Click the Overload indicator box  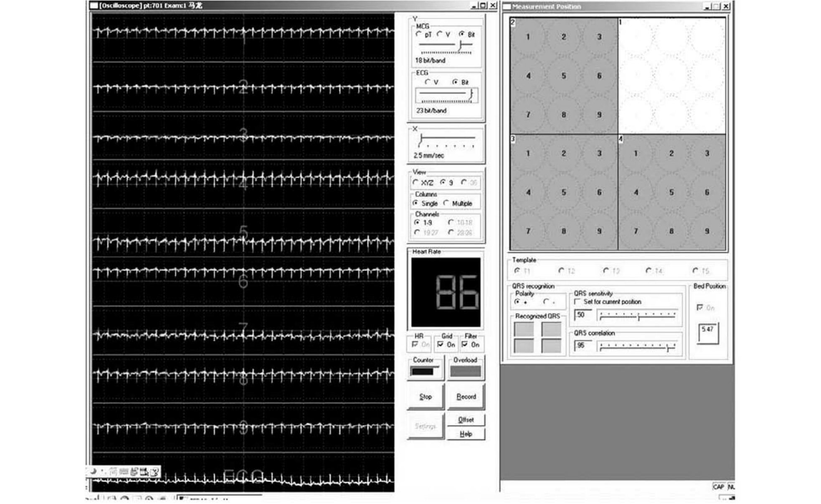(465, 371)
